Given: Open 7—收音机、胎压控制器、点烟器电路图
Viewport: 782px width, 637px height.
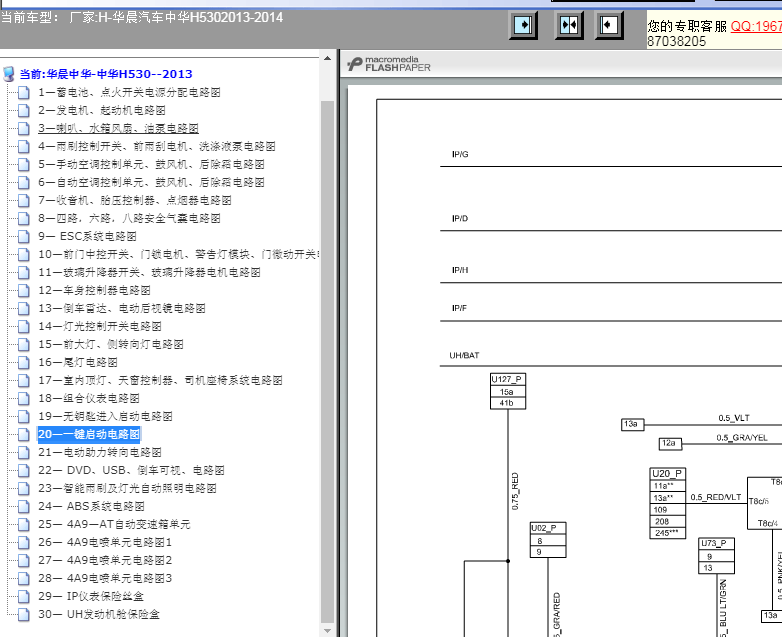Looking at the screenshot, I should click(x=135, y=200).
